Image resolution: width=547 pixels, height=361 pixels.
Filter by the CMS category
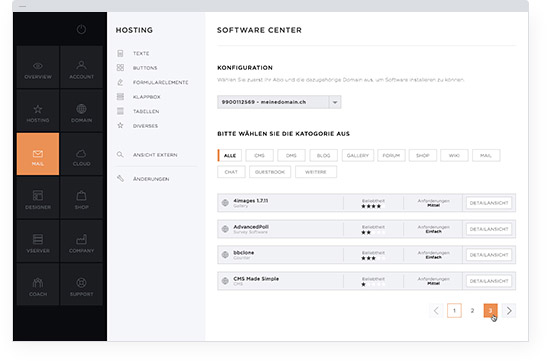pos(260,156)
